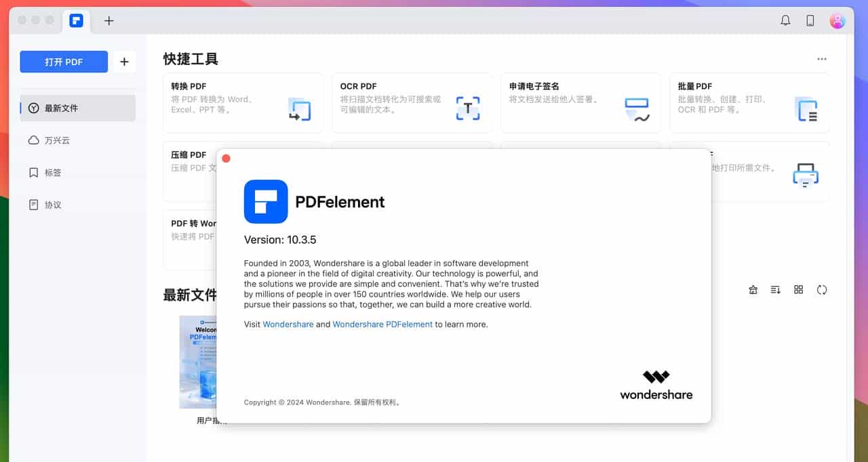Refresh the recent files list

pos(822,290)
